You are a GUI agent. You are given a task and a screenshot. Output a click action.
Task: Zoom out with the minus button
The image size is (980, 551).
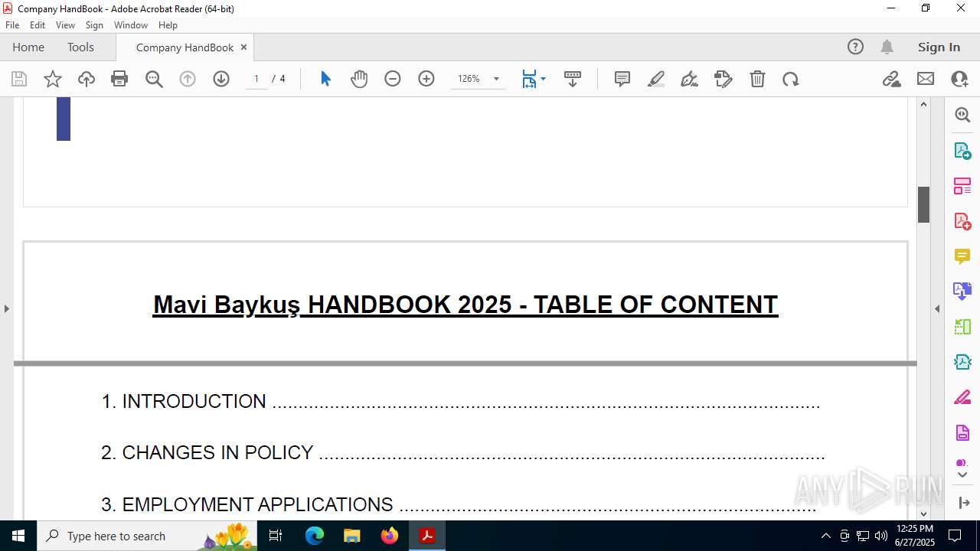(x=393, y=79)
